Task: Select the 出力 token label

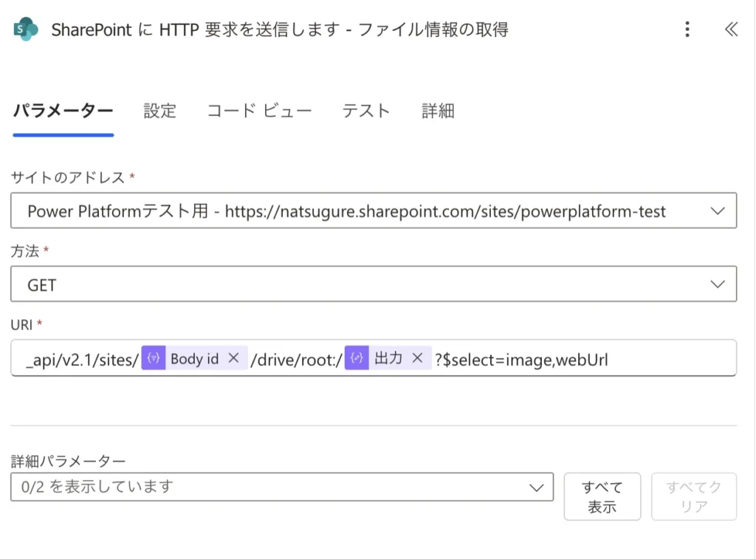Action: [x=388, y=358]
